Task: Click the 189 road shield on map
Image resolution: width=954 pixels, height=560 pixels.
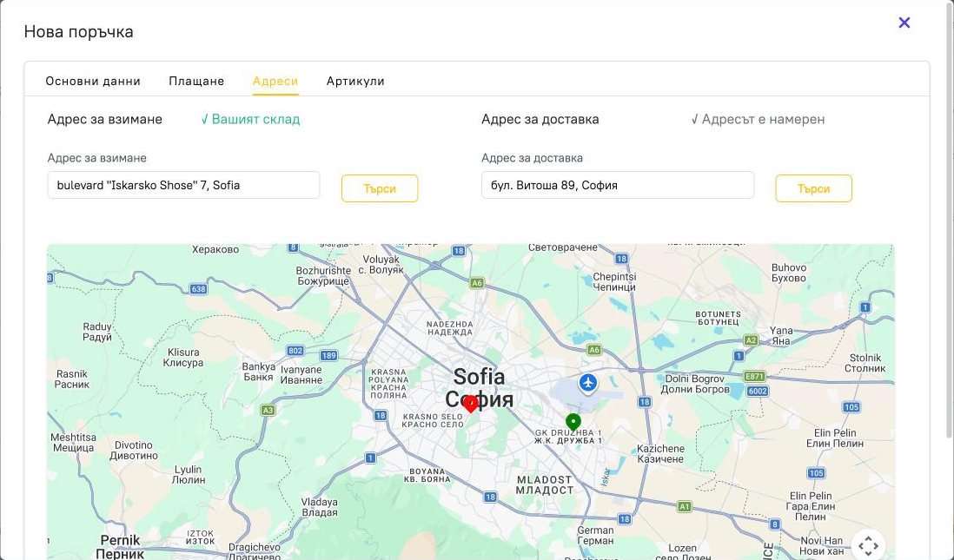Action: point(328,355)
